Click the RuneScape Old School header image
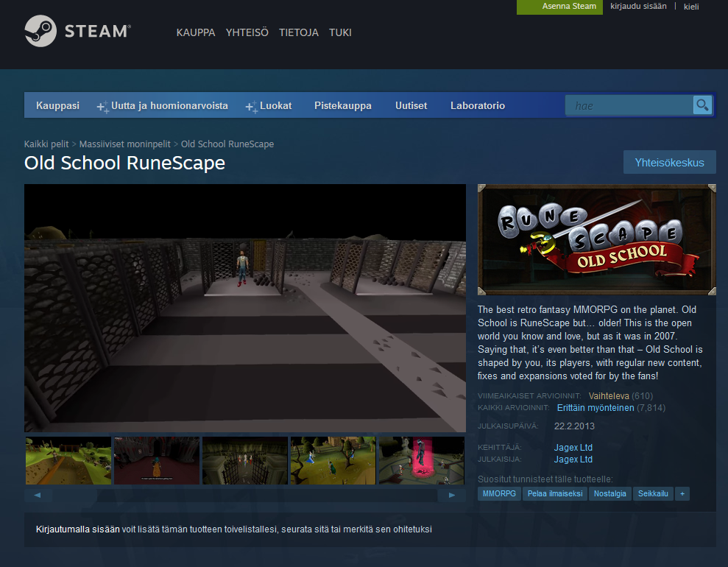Screen dimensions: 728x567 pyautogui.click(x=597, y=239)
